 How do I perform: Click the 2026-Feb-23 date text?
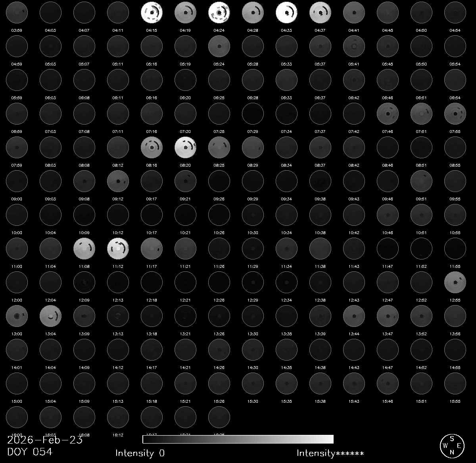pyautogui.click(x=45, y=440)
